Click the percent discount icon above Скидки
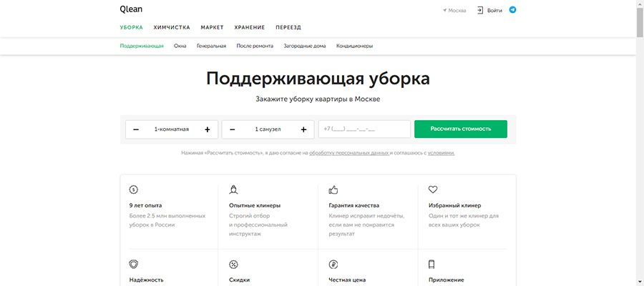This screenshot has width=644, height=286. tap(233, 264)
